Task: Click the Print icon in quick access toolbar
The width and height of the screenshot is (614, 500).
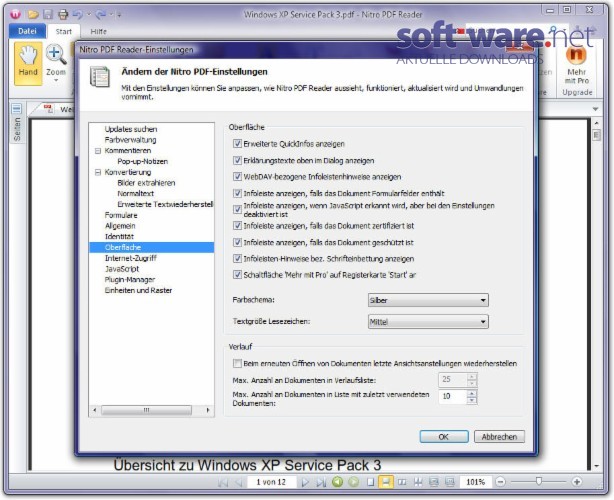Action: pos(63,15)
